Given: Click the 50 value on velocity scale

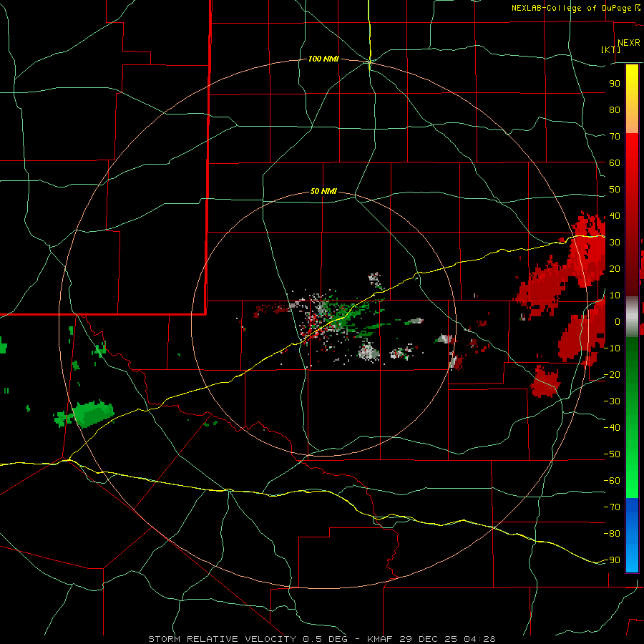Looking at the screenshot, I should click(615, 190).
